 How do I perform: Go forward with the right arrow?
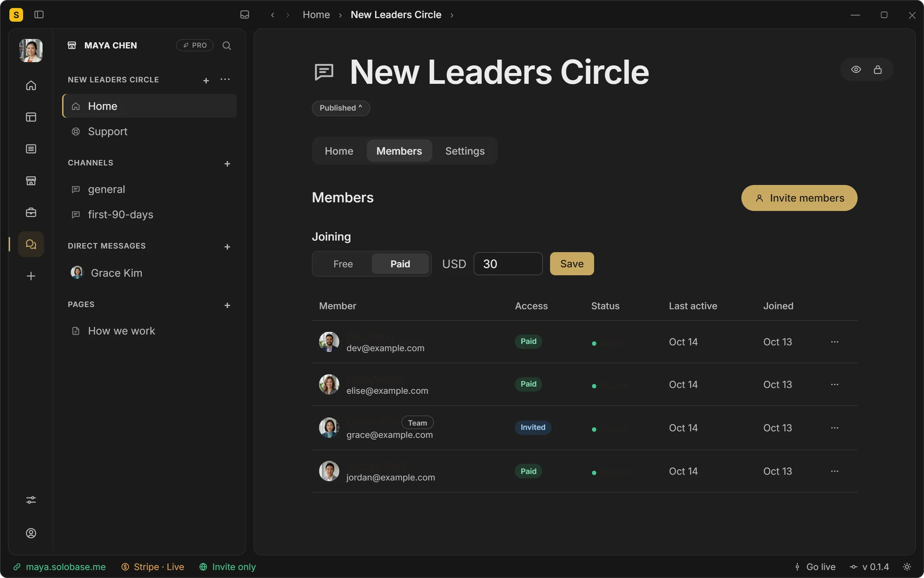coord(287,15)
